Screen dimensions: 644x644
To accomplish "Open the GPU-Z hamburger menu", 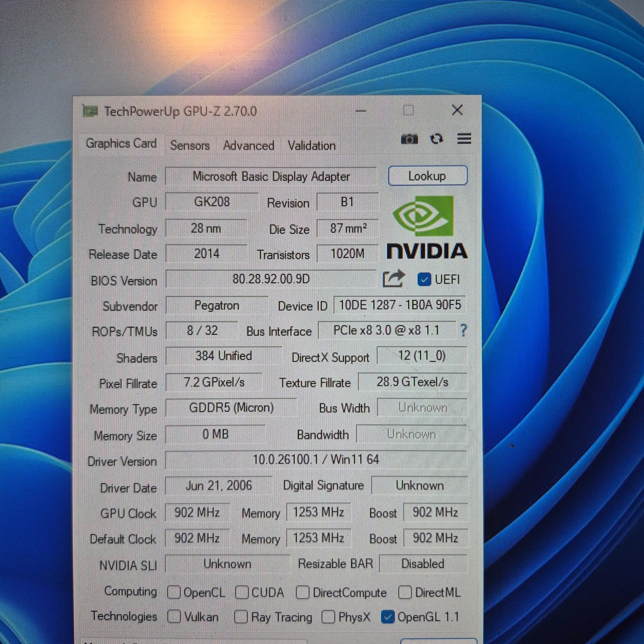I will (x=464, y=138).
